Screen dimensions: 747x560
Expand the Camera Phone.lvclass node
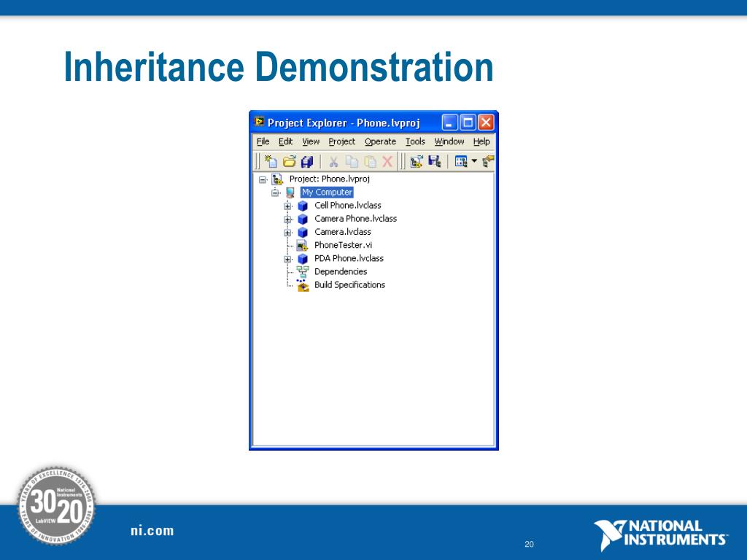287,219
